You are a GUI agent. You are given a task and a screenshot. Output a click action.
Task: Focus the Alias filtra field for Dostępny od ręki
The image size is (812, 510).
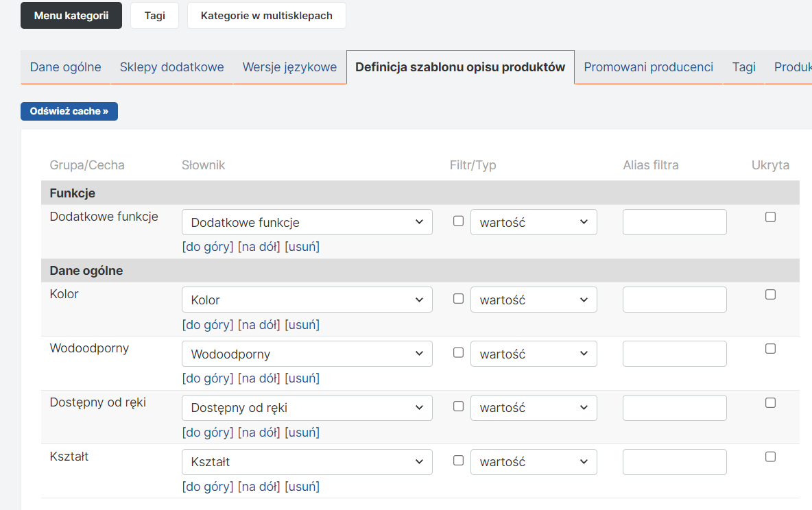pos(674,408)
